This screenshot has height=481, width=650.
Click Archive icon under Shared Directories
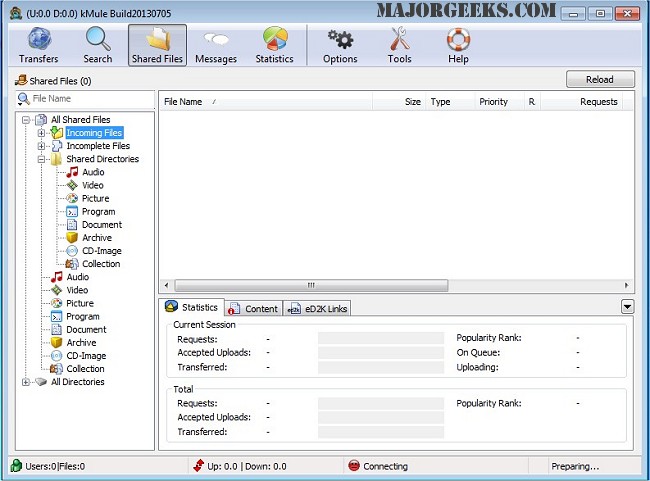pos(72,238)
